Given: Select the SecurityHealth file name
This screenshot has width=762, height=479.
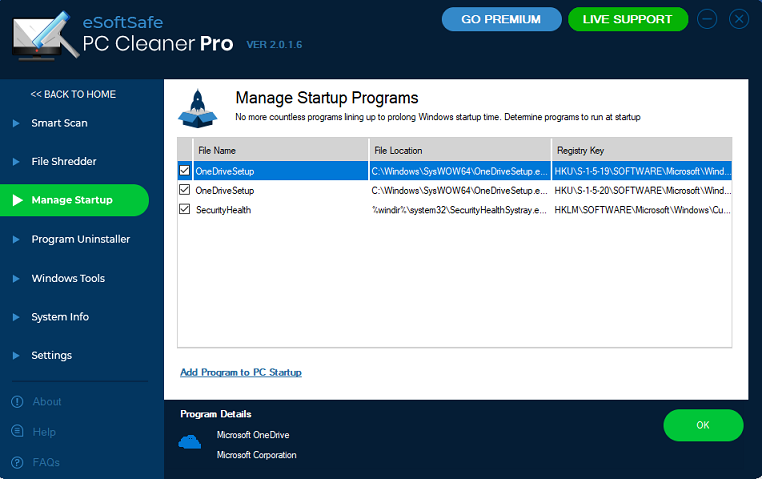Looking at the screenshot, I should tap(224, 210).
